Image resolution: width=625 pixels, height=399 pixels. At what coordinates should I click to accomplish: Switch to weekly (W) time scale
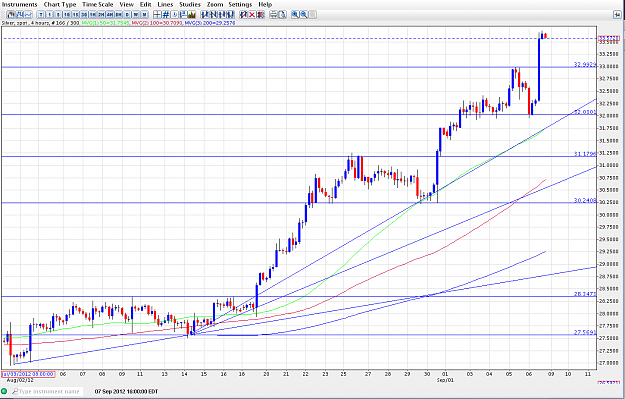tap(136, 15)
